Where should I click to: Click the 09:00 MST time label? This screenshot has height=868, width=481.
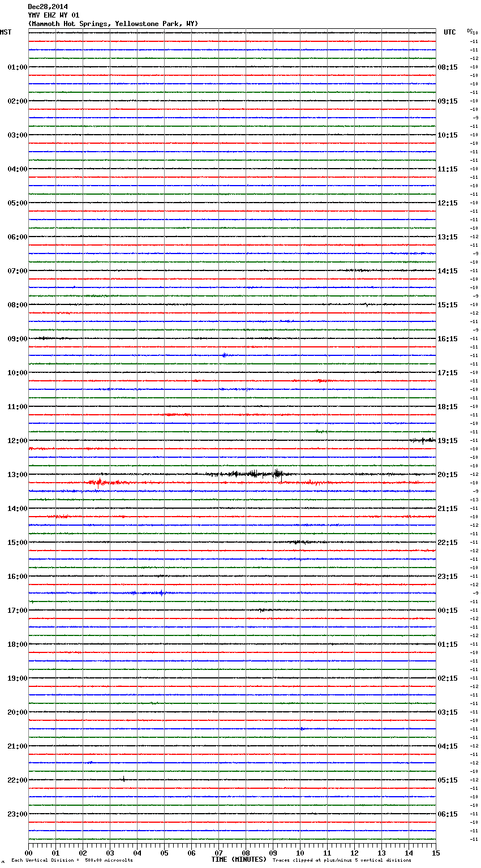pos(18,339)
